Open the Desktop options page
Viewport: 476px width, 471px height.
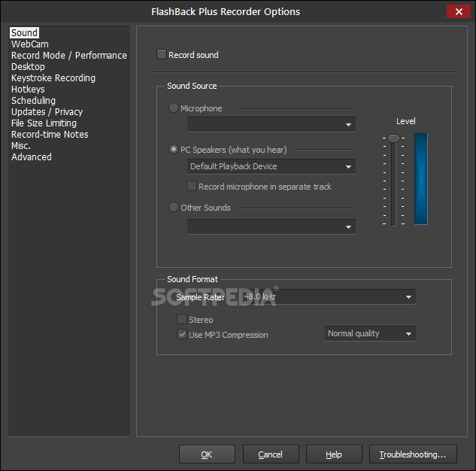pos(28,66)
